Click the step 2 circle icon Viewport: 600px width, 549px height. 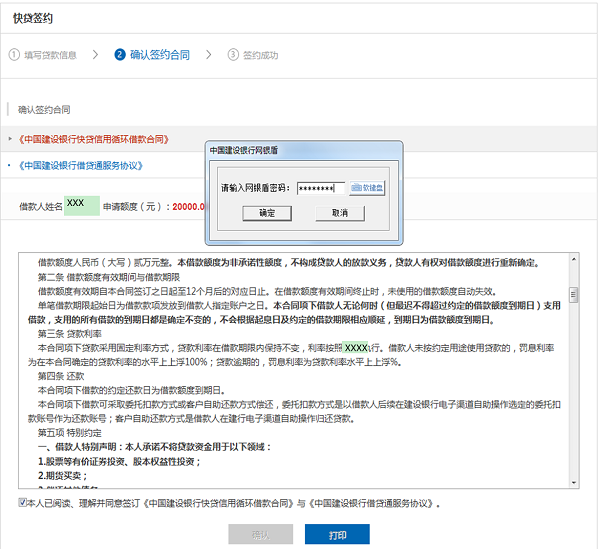point(120,55)
